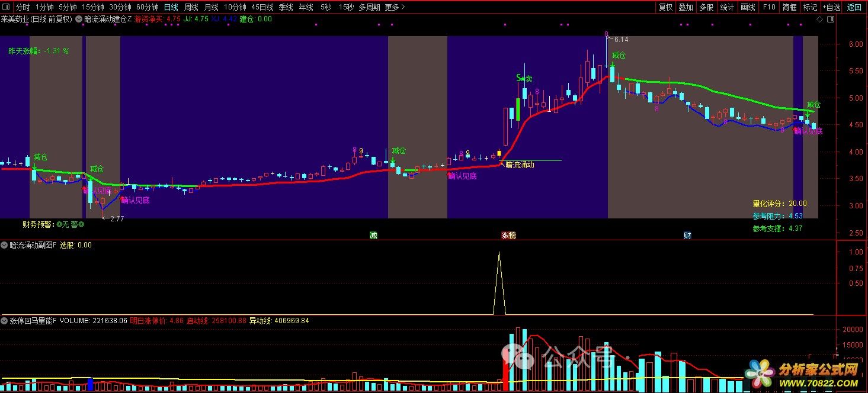
Task: Switch to 1分钟 period
Action: [x=44, y=7]
